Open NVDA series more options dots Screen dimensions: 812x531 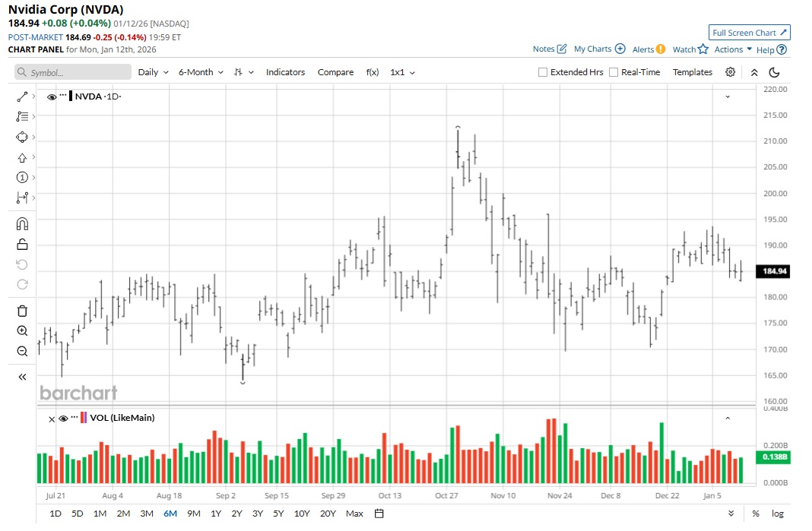[x=63, y=95]
